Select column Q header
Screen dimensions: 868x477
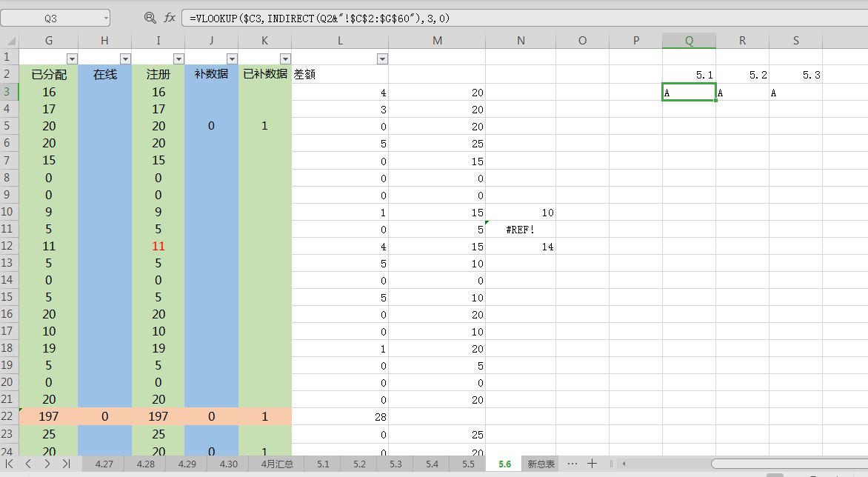click(x=689, y=41)
